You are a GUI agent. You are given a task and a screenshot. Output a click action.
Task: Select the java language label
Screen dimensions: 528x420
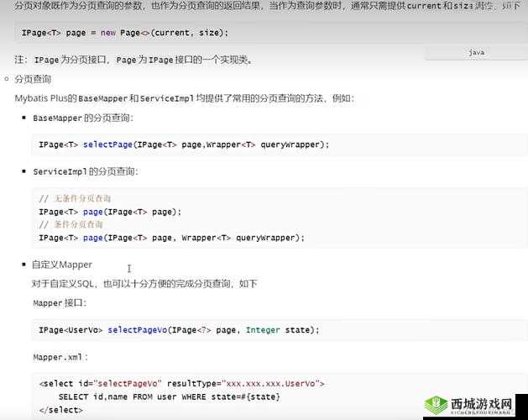coord(476,52)
